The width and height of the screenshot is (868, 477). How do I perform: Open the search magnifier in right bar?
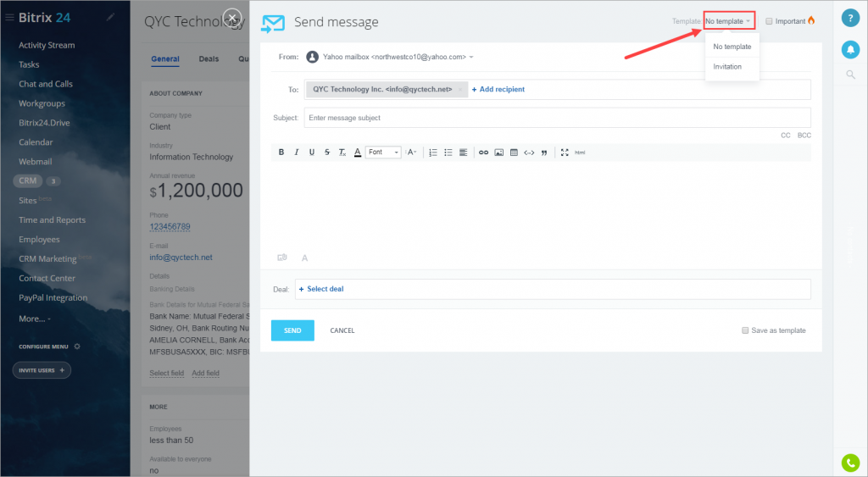[850, 75]
